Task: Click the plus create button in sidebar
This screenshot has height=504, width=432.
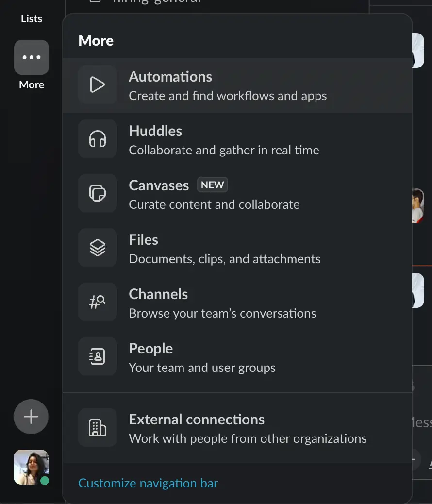Action: [x=31, y=417]
